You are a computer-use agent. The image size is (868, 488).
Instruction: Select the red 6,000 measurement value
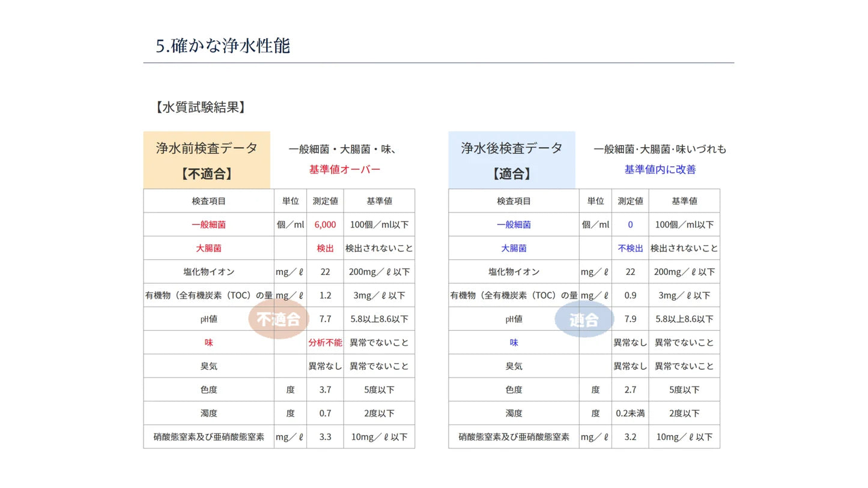pos(325,224)
